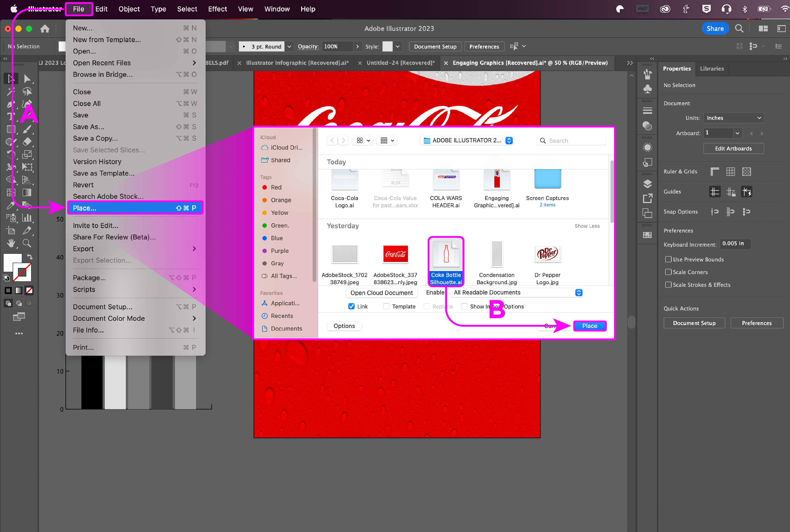Open the Layers panel icon
790x532 pixels.
coord(647,183)
